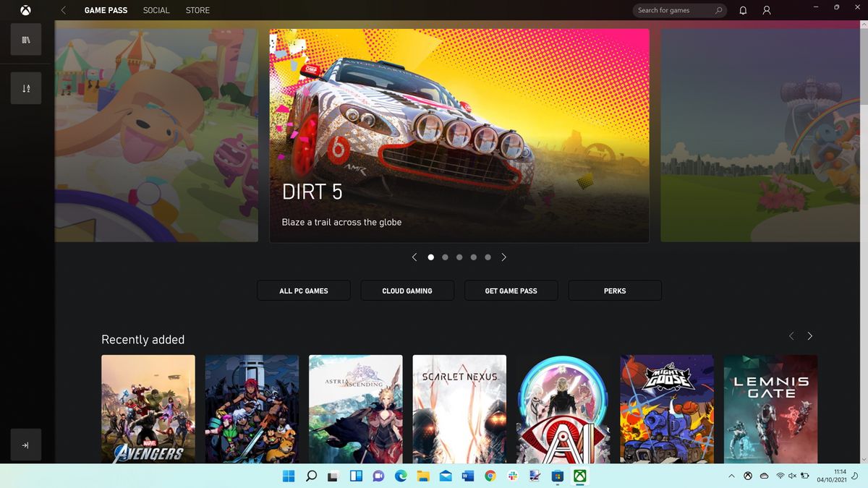Open your account profile icon

767,10
